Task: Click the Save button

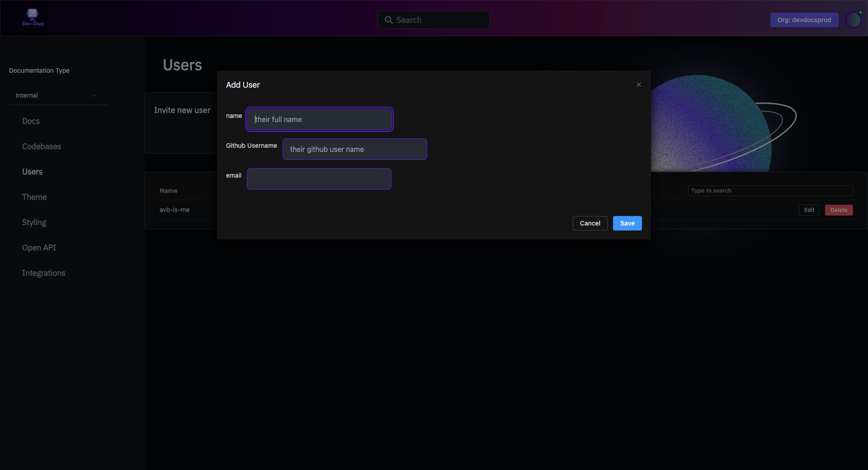Action: click(x=627, y=223)
